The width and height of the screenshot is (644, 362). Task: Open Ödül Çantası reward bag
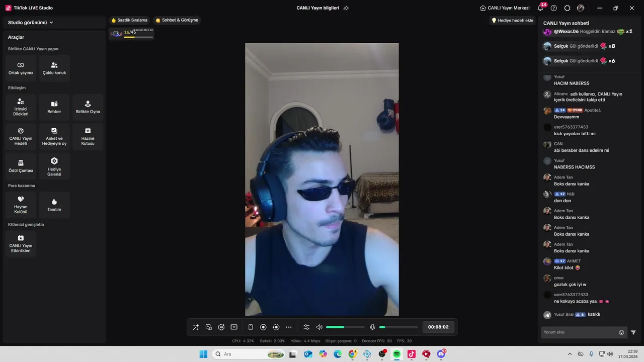(x=21, y=166)
